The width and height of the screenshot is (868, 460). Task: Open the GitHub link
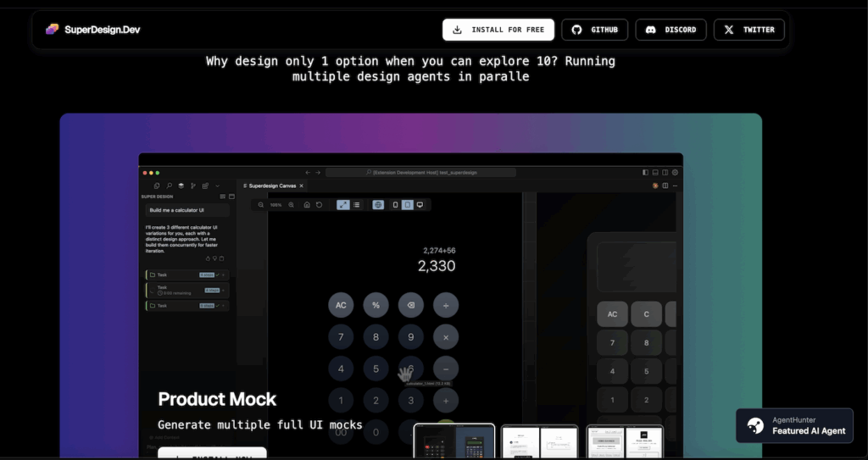click(x=594, y=30)
